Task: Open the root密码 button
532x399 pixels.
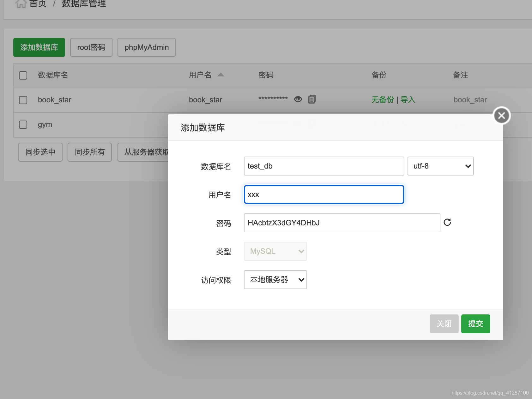Action: point(91,47)
